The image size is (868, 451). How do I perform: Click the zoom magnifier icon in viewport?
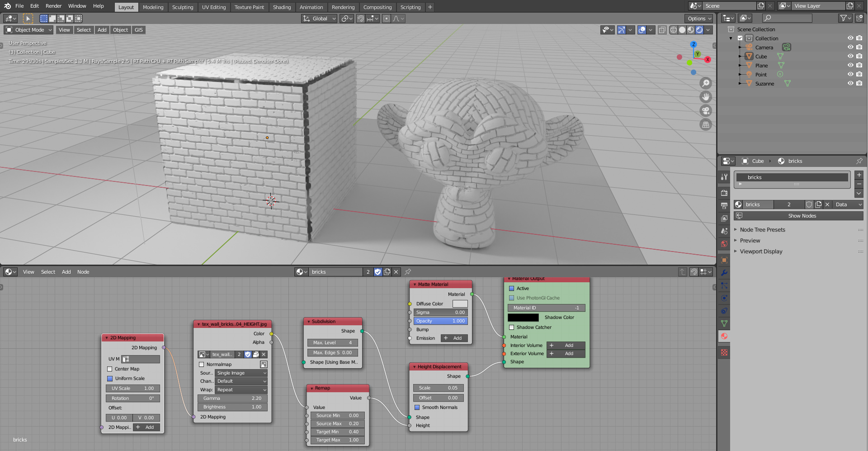[705, 83]
